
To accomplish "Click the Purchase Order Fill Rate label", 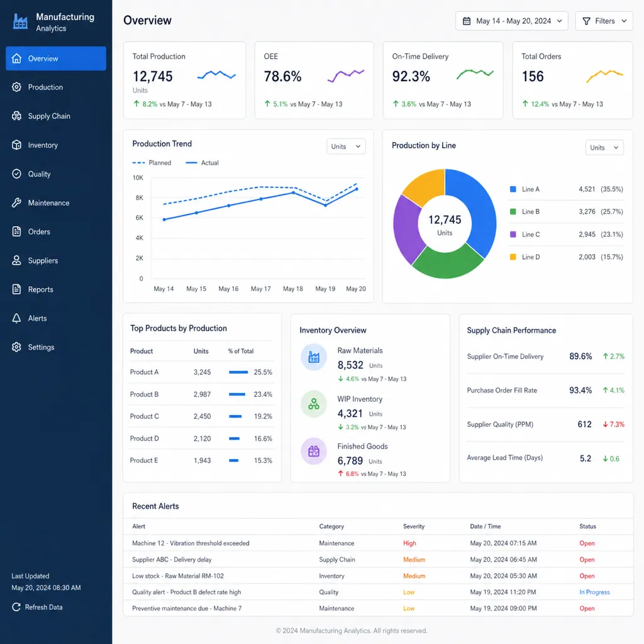I will tap(502, 390).
